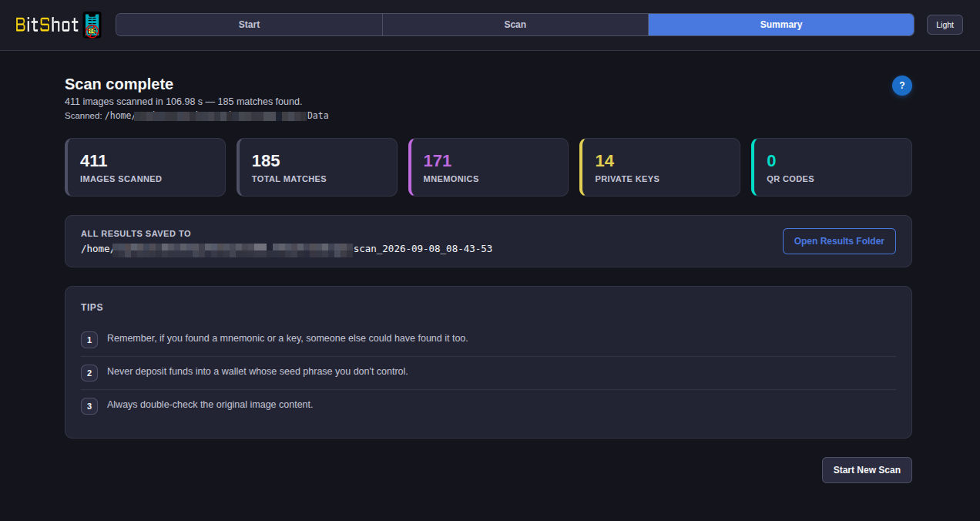This screenshot has width=980, height=521.
Task: Start New Scan
Action: [x=867, y=470]
